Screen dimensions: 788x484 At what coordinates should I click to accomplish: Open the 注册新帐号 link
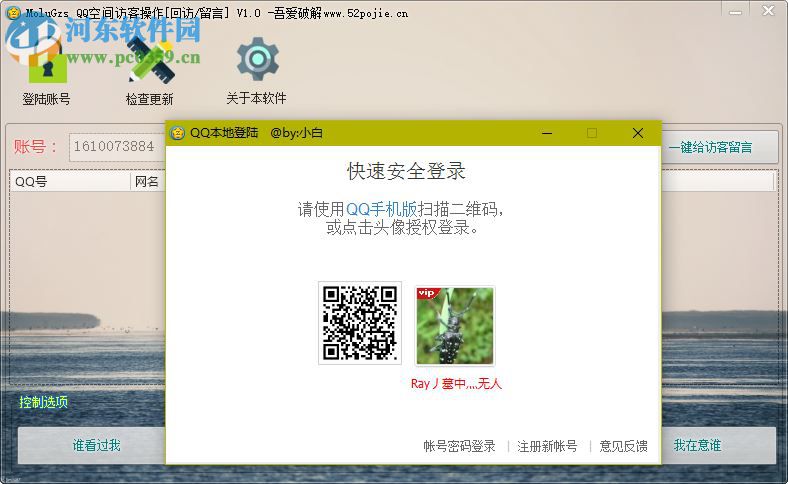pyautogui.click(x=547, y=446)
